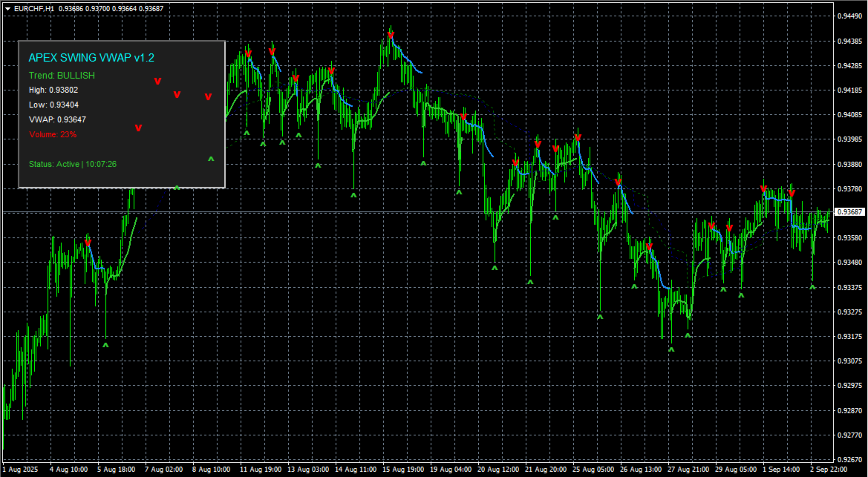868x477 pixels.
Task: Click the 19 Aug 04:00 time axis label
Action: (x=451, y=470)
